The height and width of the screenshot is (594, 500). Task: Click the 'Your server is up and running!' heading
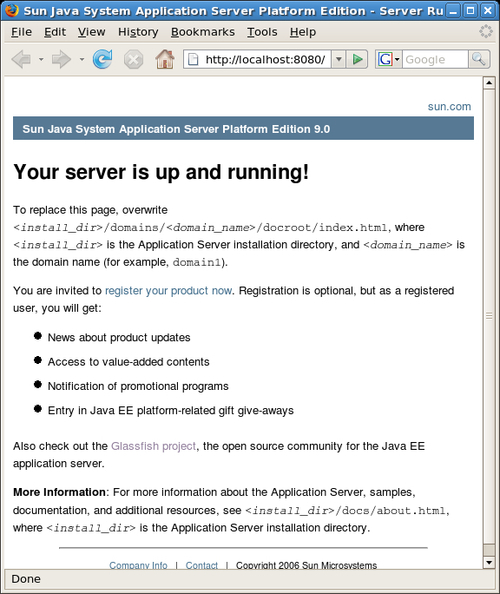tap(161, 172)
